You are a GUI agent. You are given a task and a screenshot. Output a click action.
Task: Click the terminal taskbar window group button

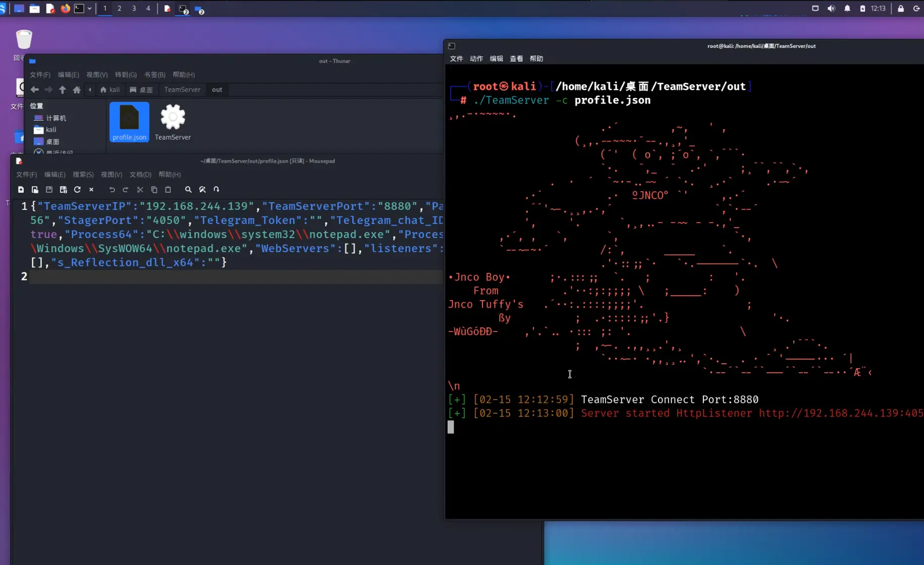pos(184,9)
